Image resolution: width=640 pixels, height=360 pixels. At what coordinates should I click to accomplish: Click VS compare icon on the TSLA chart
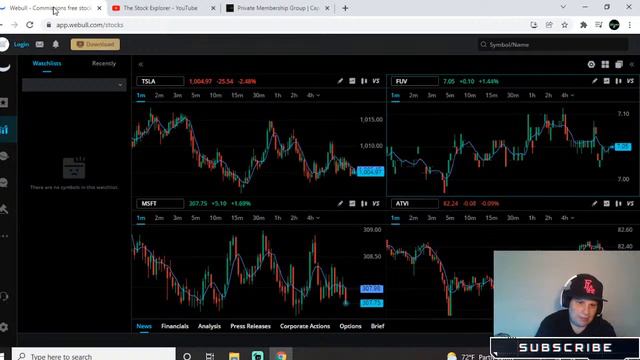pyautogui.click(x=376, y=81)
